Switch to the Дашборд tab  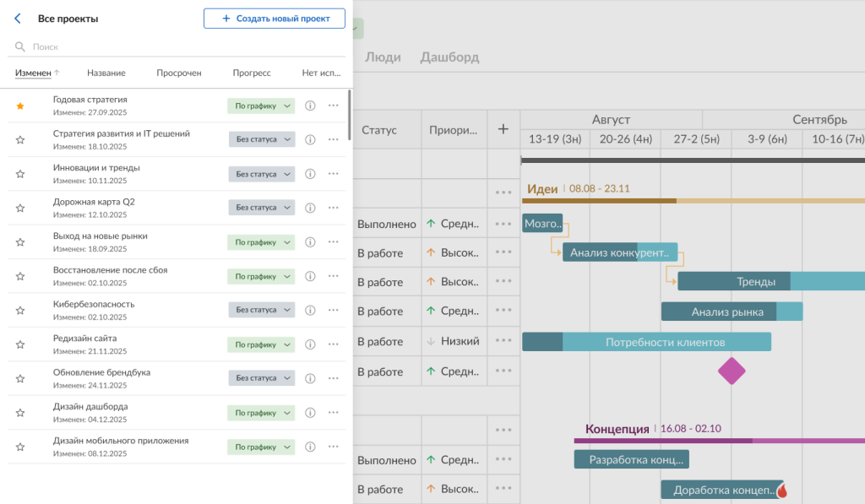coord(449,57)
